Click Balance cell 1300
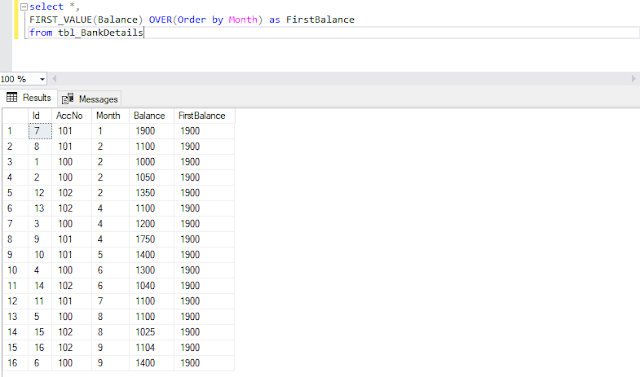This screenshot has height=377, width=640. (x=152, y=270)
